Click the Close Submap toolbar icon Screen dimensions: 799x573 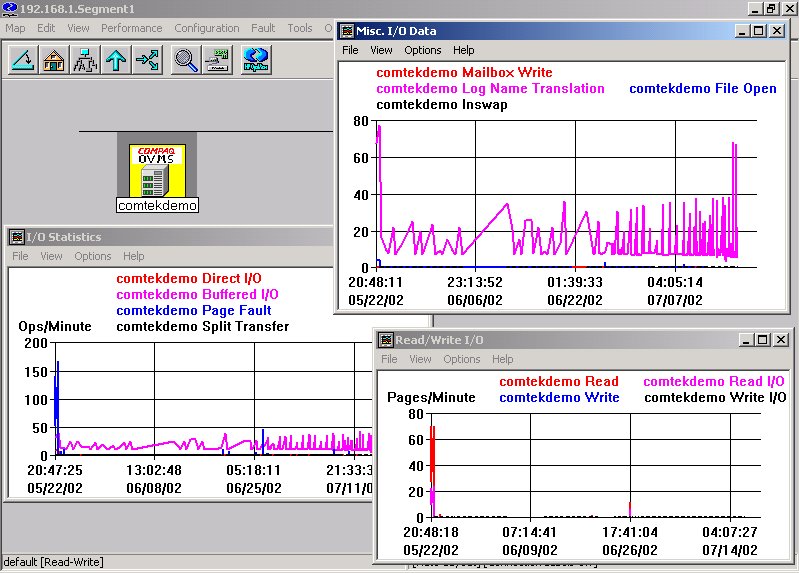23,60
